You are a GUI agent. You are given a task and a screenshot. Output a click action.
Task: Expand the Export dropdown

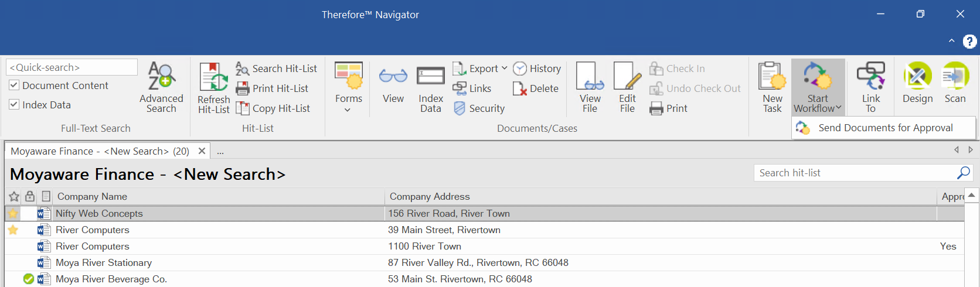click(504, 69)
